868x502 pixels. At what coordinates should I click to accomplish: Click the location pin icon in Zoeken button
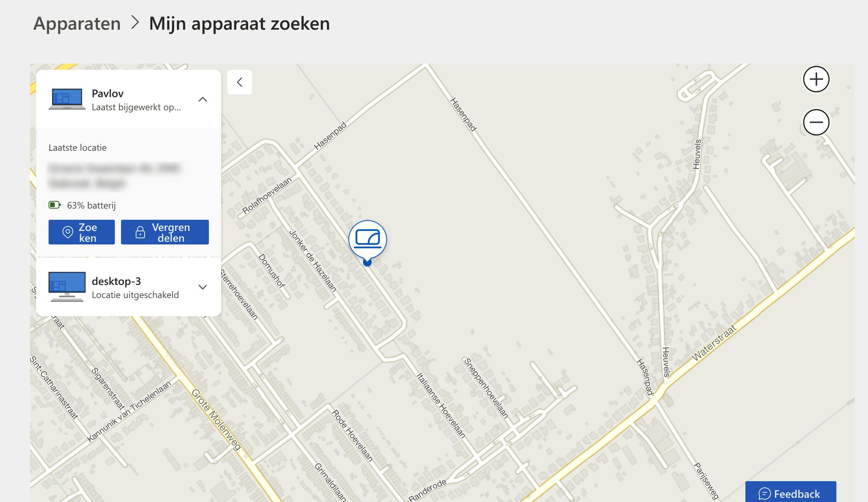(68, 232)
